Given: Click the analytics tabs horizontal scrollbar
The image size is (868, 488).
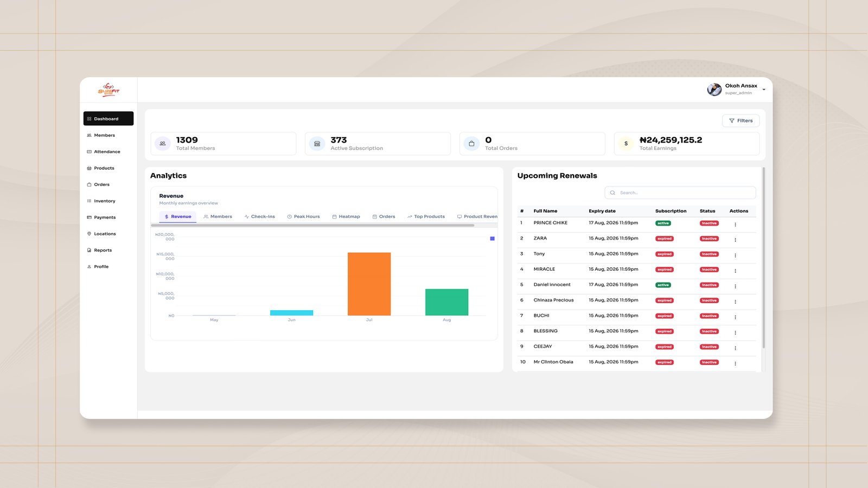Looking at the screenshot, I should (312, 225).
